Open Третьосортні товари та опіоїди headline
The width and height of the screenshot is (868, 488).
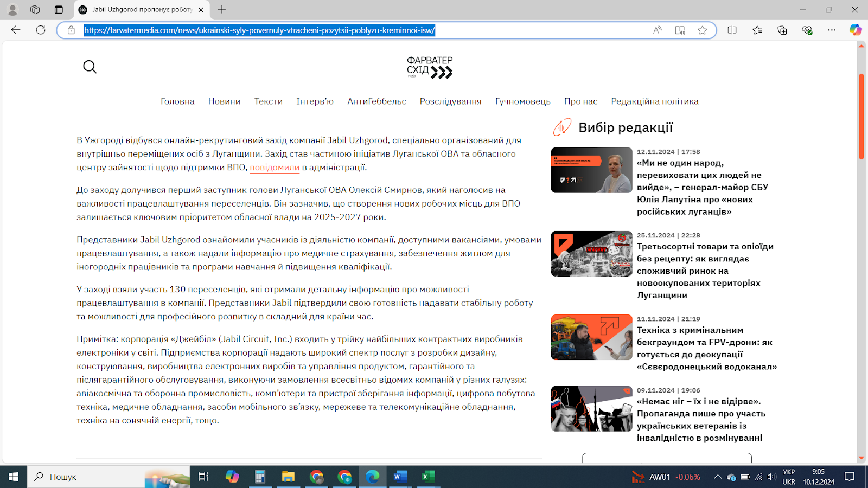(x=705, y=271)
